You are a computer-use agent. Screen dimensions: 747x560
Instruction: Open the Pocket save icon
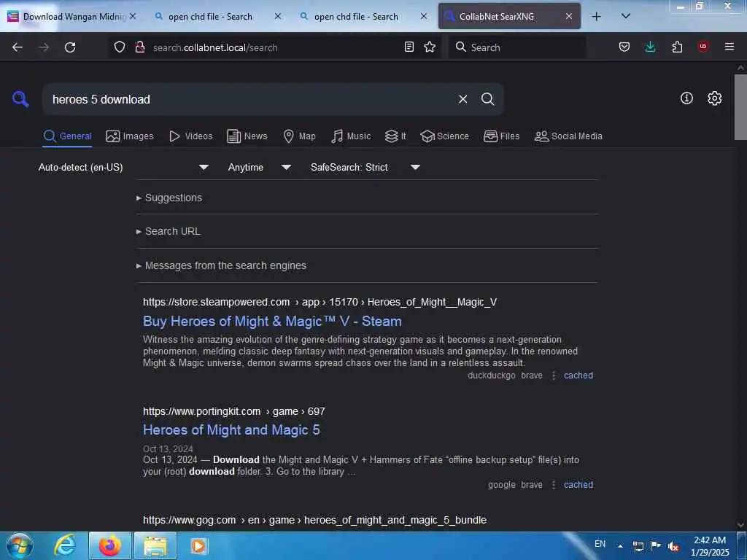(x=624, y=47)
